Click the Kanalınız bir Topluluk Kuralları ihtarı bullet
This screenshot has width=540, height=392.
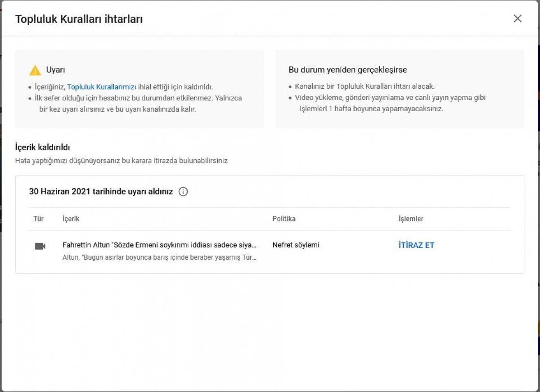click(x=364, y=86)
